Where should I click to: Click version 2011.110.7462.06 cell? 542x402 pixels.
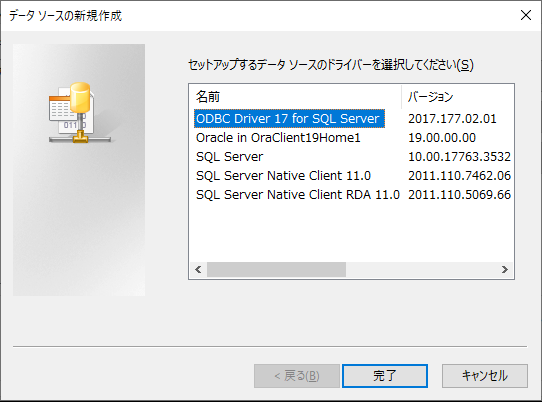pos(459,176)
